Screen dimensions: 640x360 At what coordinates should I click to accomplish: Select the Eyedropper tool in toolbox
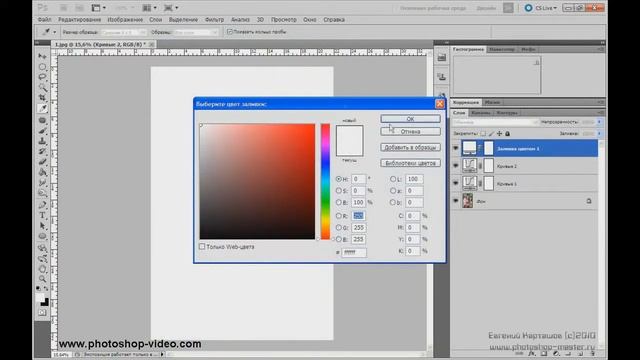click(x=42, y=109)
